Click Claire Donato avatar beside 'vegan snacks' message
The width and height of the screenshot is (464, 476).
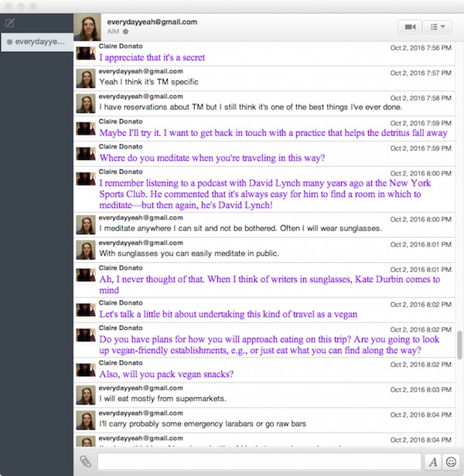86,369
